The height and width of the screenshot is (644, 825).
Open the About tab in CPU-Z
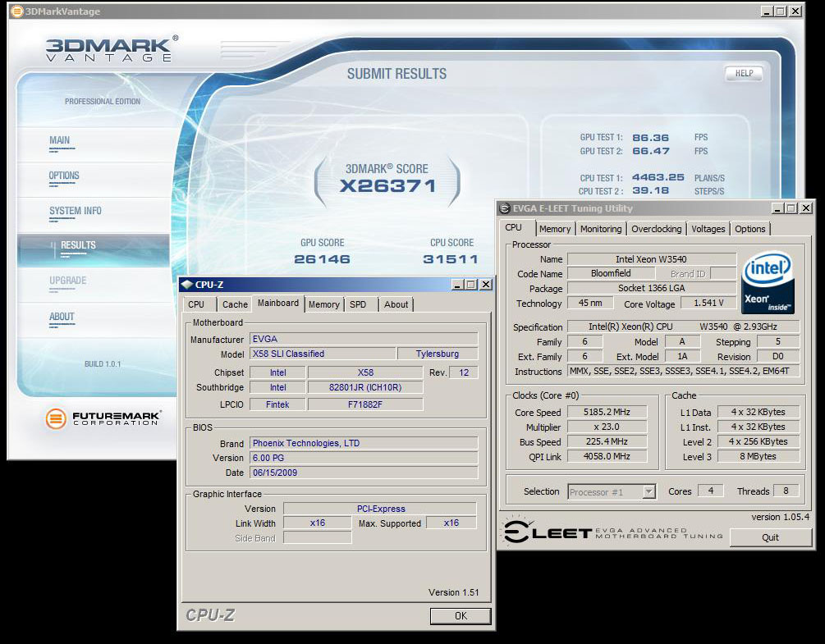tap(396, 304)
